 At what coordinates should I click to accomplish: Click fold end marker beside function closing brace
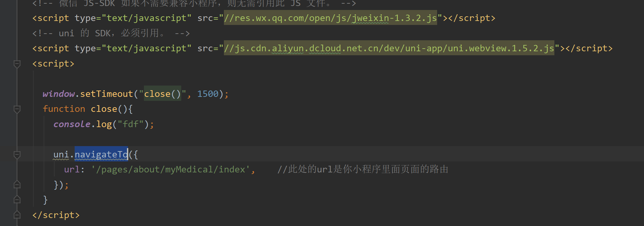pos(17,200)
